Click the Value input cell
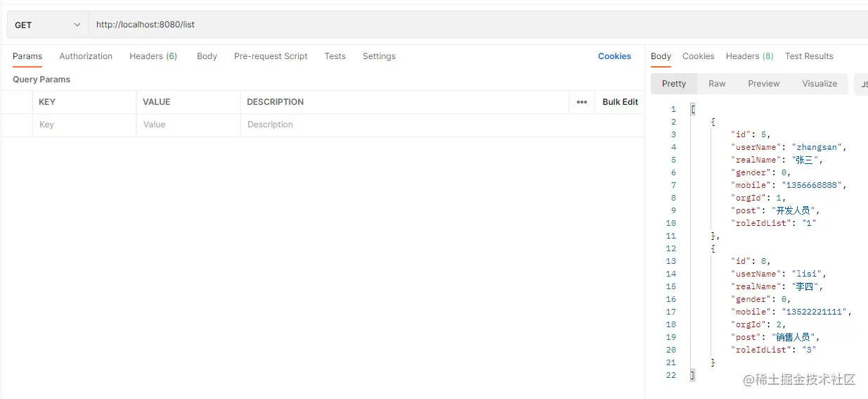Viewport: 868px width, 399px height. [188, 125]
